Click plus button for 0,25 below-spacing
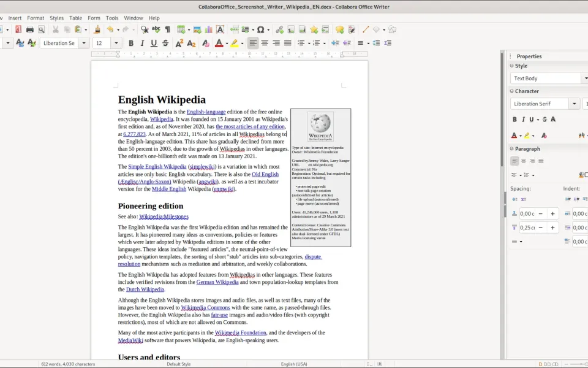This screenshot has width=588, height=368. [552, 228]
